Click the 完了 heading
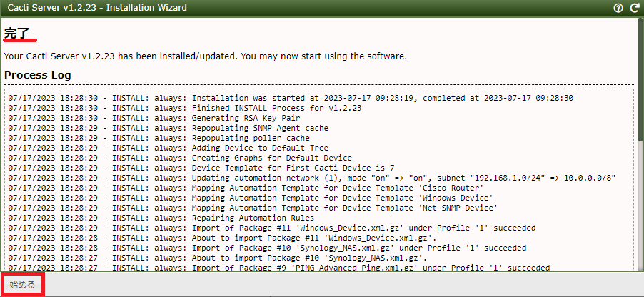 (17, 34)
